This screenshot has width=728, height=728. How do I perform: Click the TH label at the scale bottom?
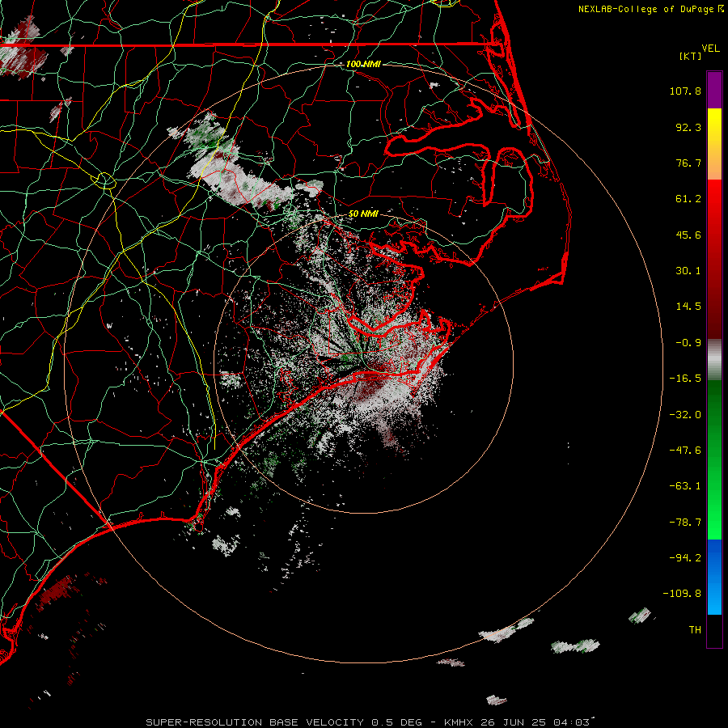(x=695, y=630)
